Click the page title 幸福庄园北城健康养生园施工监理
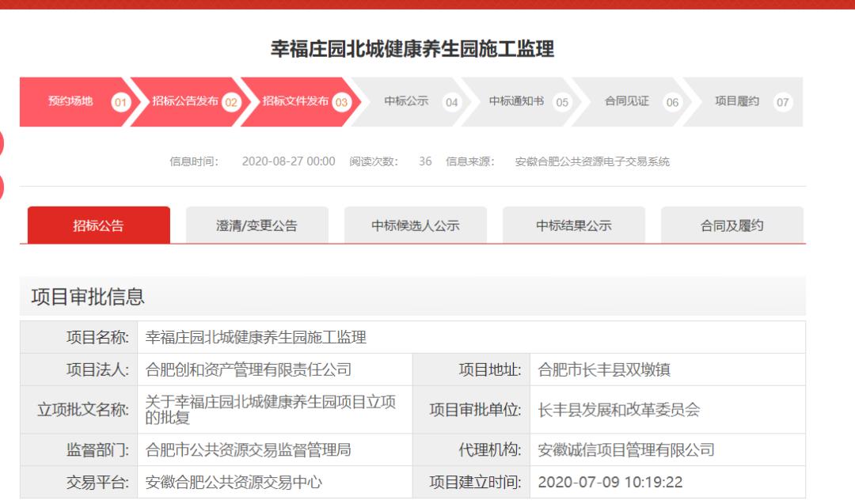Image resolution: width=855 pixels, height=504 pixels. click(x=412, y=49)
